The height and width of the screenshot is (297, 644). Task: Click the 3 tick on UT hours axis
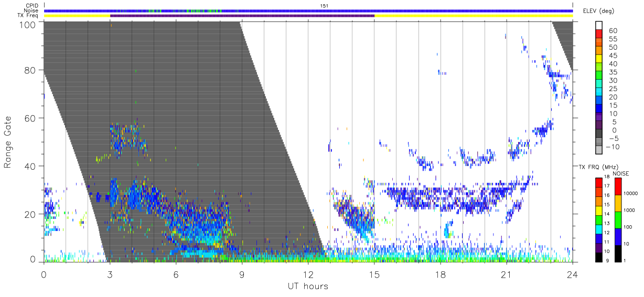click(x=110, y=275)
